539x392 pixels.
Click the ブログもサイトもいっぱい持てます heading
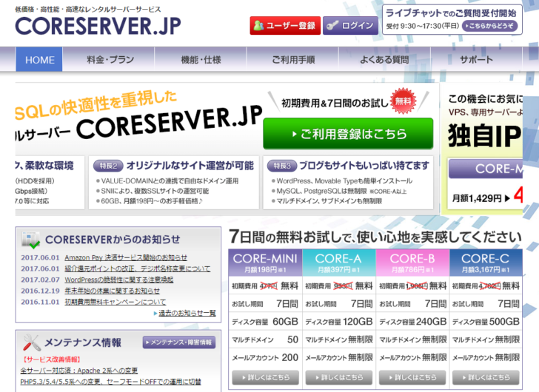(364, 166)
